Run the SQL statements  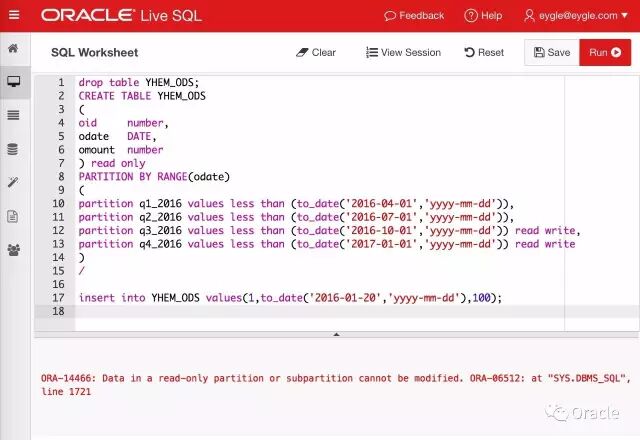(605, 52)
